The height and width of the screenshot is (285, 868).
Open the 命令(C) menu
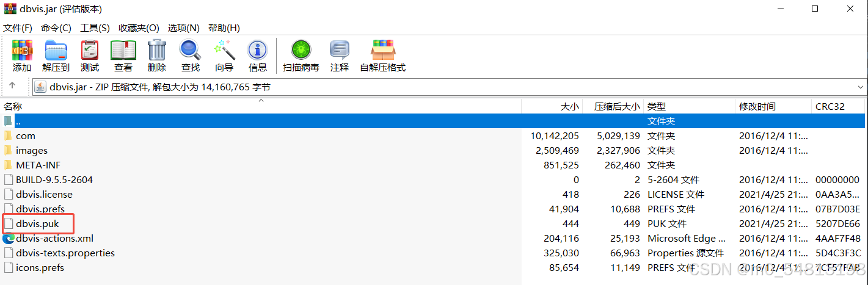click(x=56, y=28)
